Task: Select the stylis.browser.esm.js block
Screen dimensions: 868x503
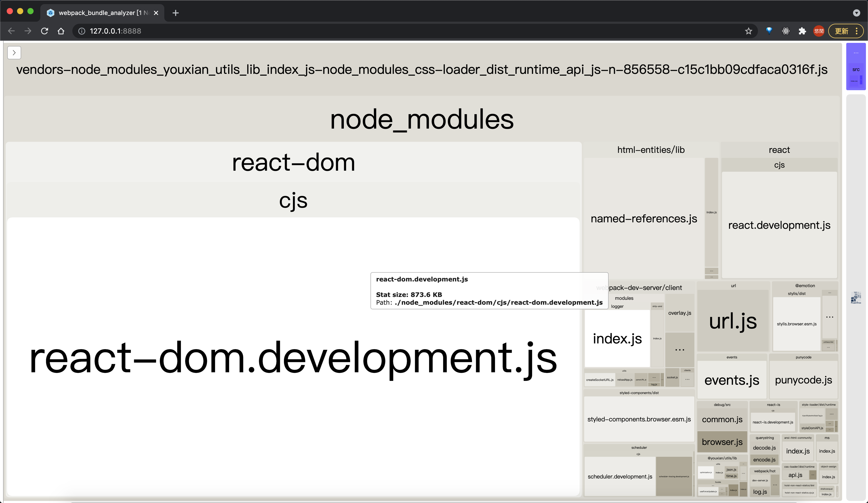Action: pyautogui.click(x=796, y=324)
